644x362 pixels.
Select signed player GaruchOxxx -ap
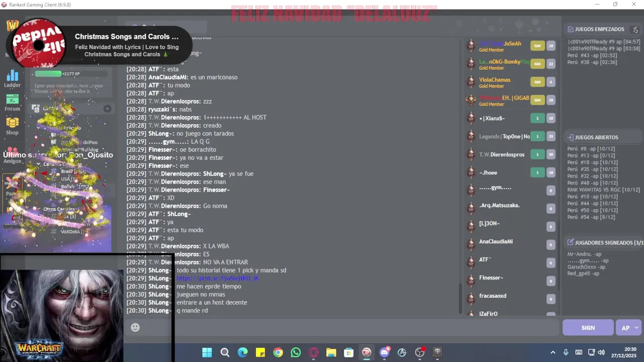tap(586, 267)
